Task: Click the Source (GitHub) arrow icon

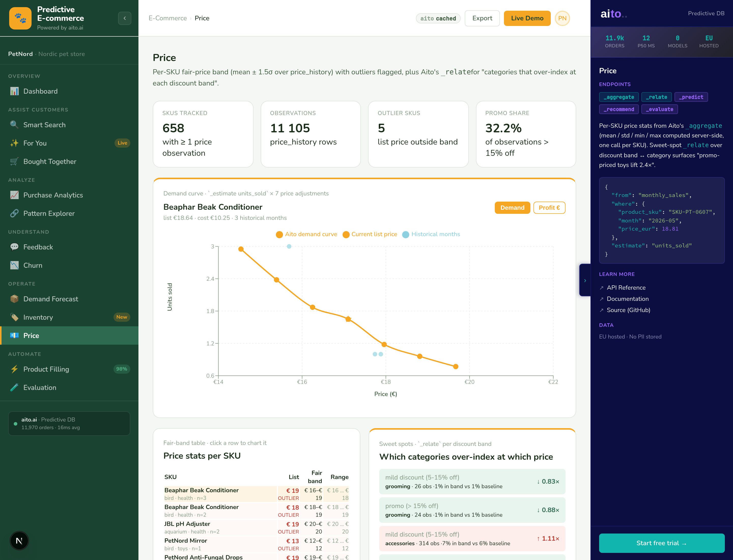Action: (x=602, y=310)
